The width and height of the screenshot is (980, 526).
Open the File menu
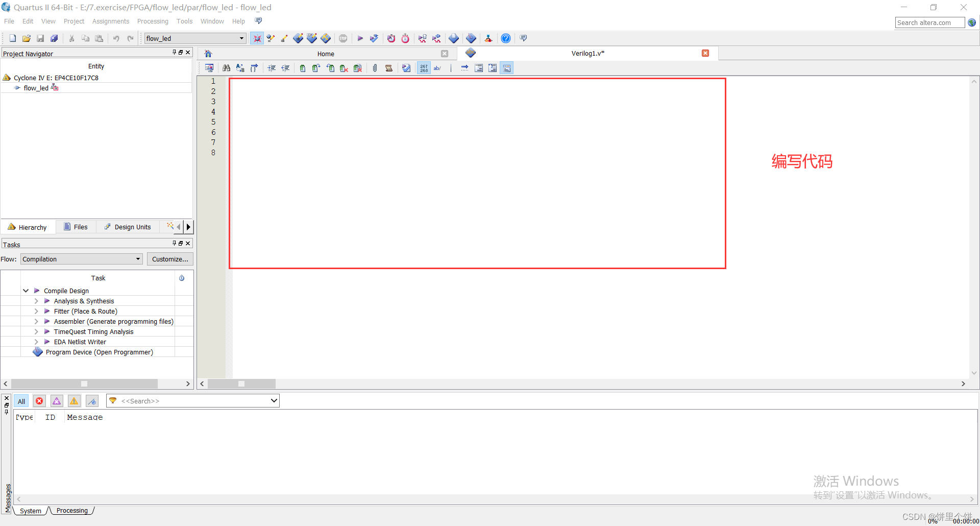pos(9,21)
